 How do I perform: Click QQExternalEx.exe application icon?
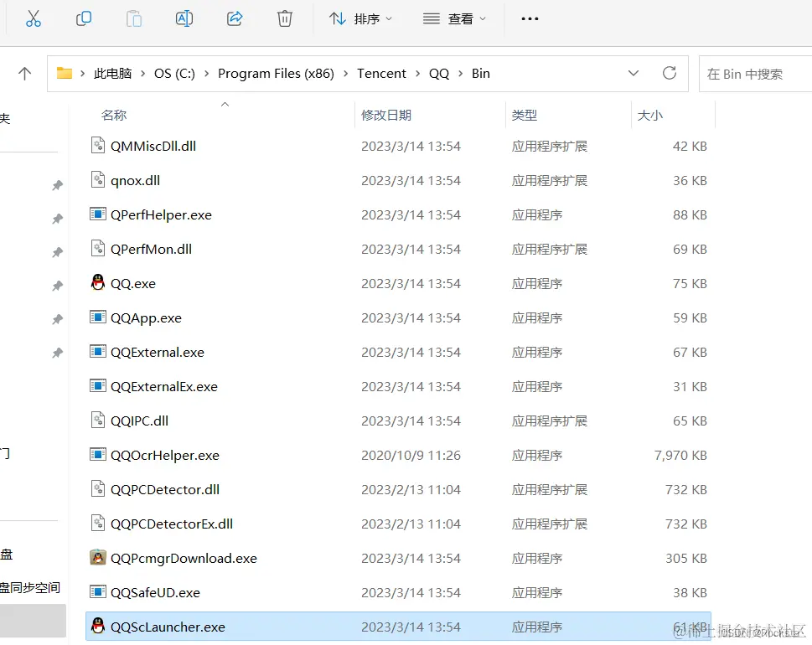click(x=98, y=385)
